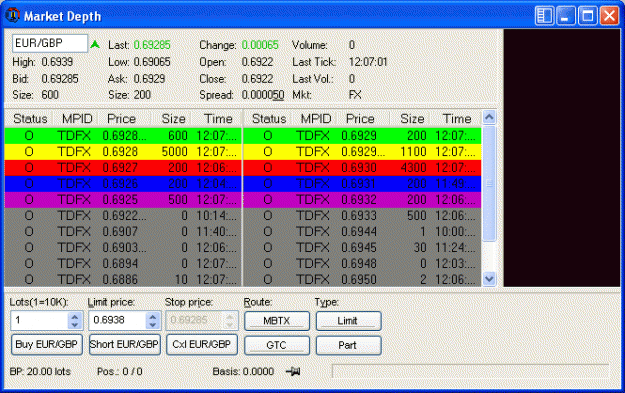625x393 pixels.
Task: Toggle the Part fill button
Action: tap(348, 345)
